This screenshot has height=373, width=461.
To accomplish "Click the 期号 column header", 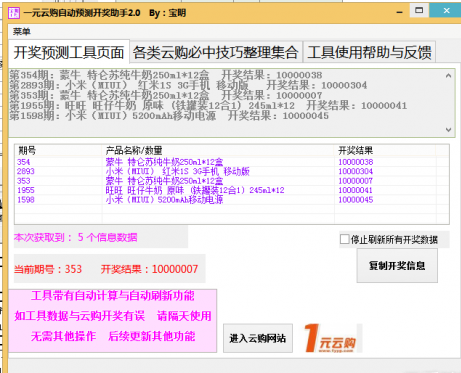I will pos(58,150).
